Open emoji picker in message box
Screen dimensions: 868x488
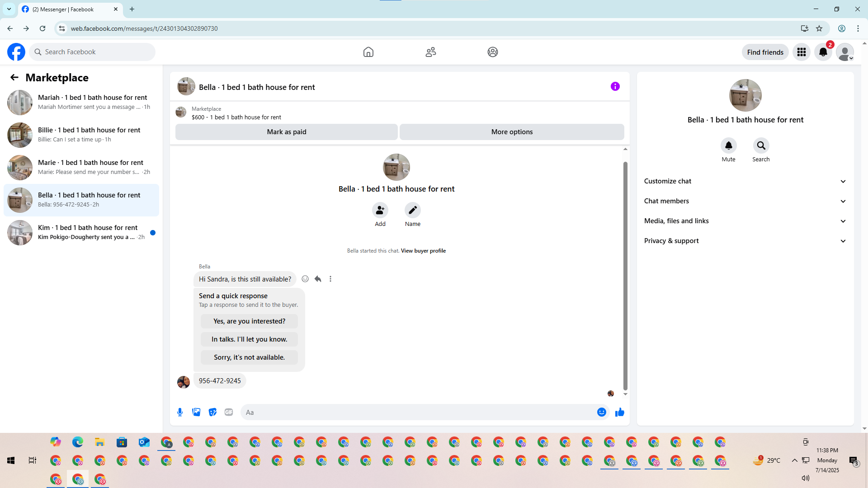(601, 412)
